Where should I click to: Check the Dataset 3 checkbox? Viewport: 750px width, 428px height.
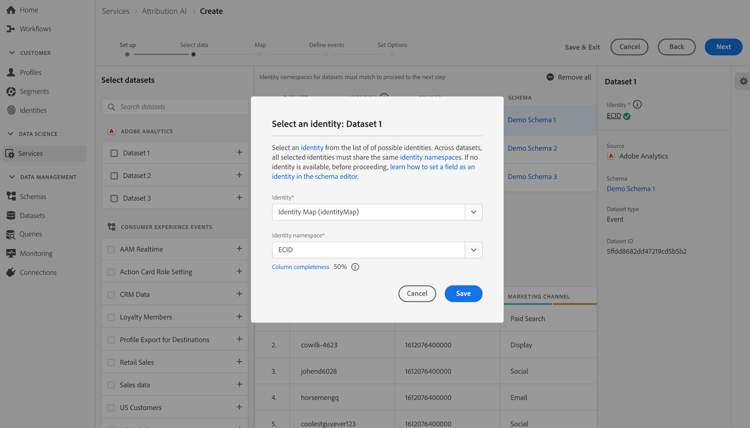click(x=114, y=198)
